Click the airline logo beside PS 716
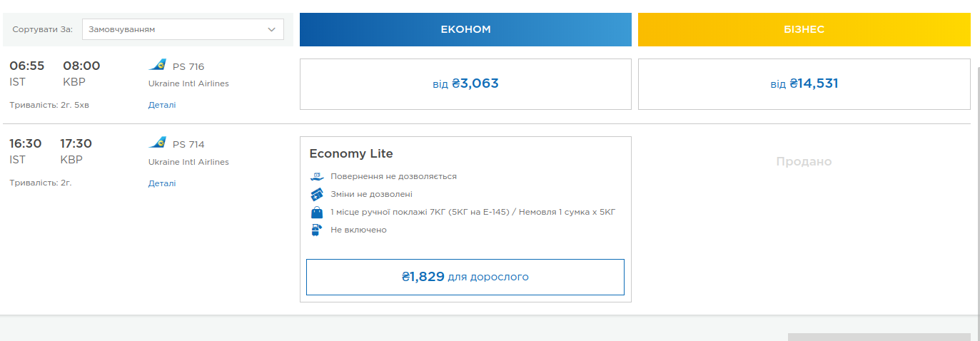Viewport: 980px width, 341px height. [157, 66]
